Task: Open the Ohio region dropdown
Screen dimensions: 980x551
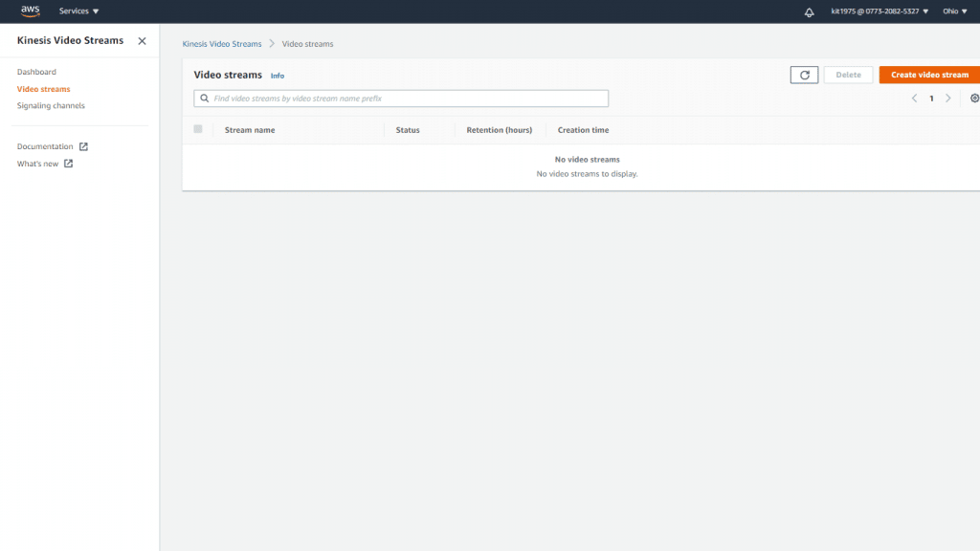Action: pos(955,11)
